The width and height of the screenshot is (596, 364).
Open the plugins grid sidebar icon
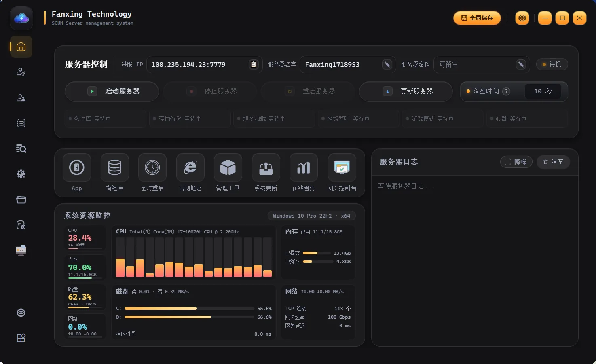(21, 338)
